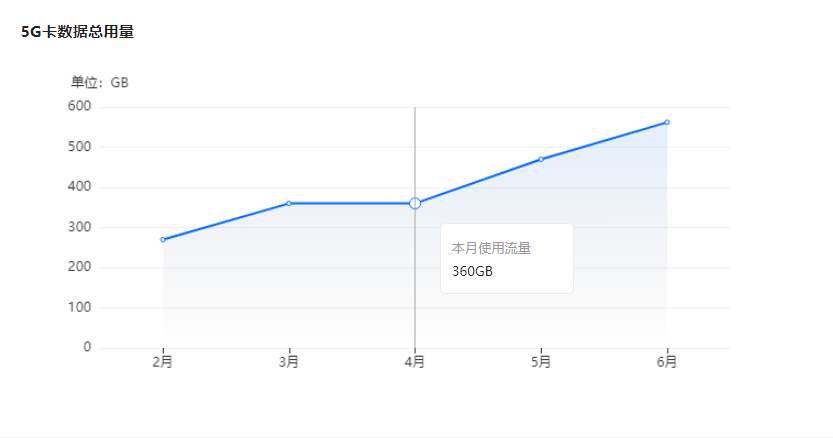833x438 pixels.
Task: Click the 600 y-axis label
Action: [x=80, y=106]
